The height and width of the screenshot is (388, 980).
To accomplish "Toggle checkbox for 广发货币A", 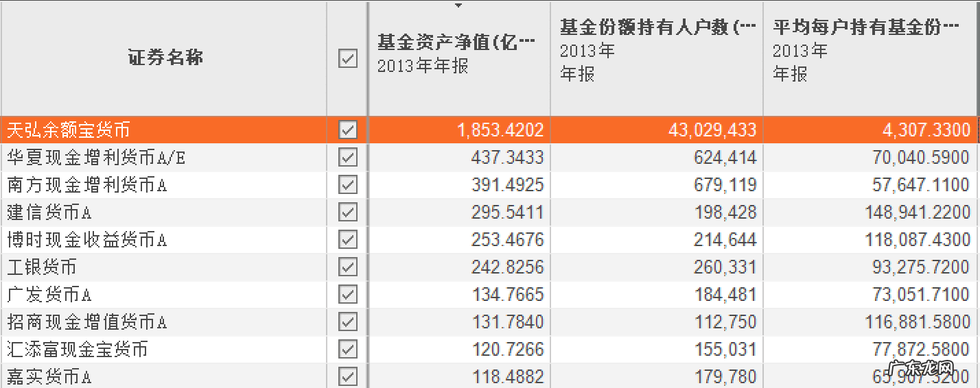I will tap(348, 295).
